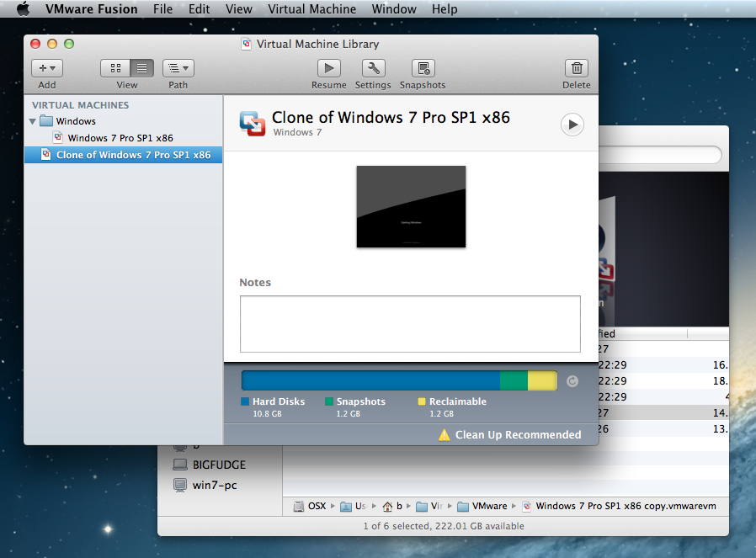Viewport: 756px width, 558px height.
Task: Switch to list view mode
Action: pyautogui.click(x=141, y=68)
